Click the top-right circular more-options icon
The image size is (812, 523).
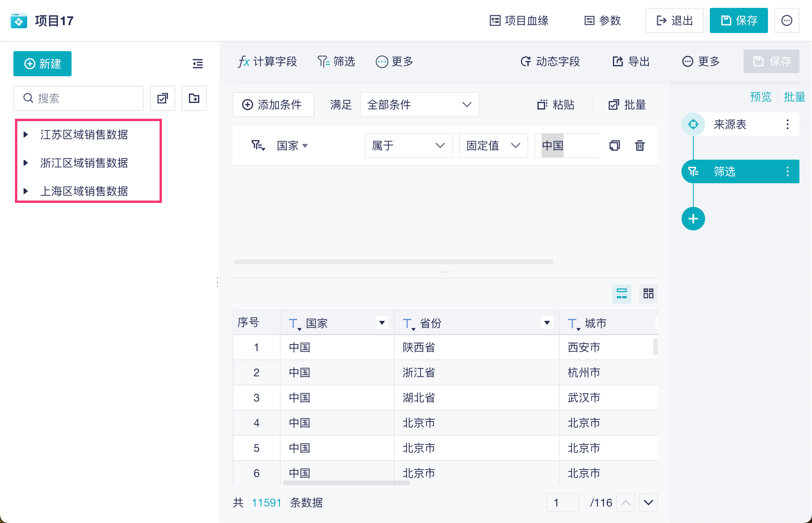point(786,20)
